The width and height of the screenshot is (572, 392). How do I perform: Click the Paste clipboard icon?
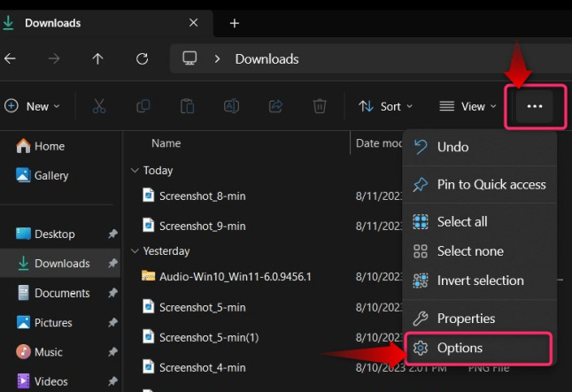coord(187,106)
